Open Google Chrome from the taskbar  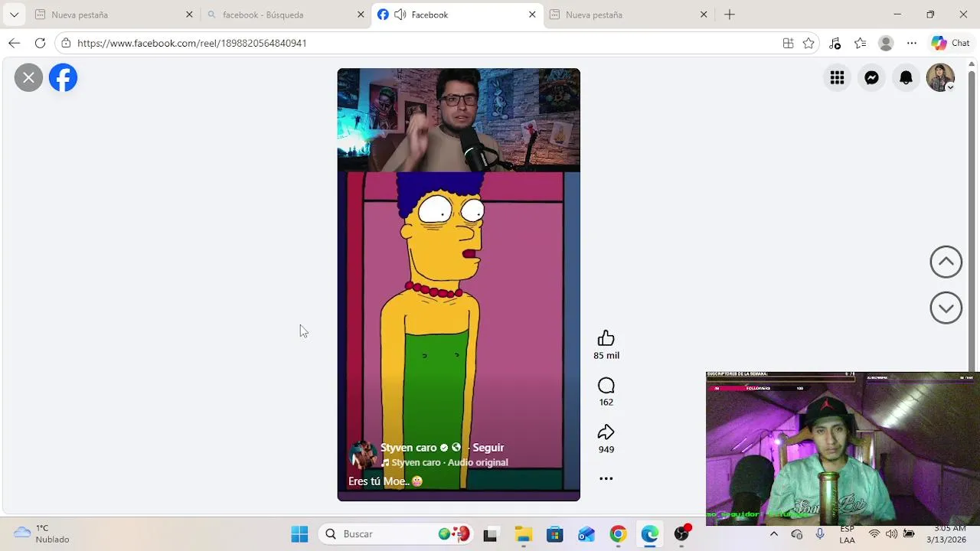[618, 534]
